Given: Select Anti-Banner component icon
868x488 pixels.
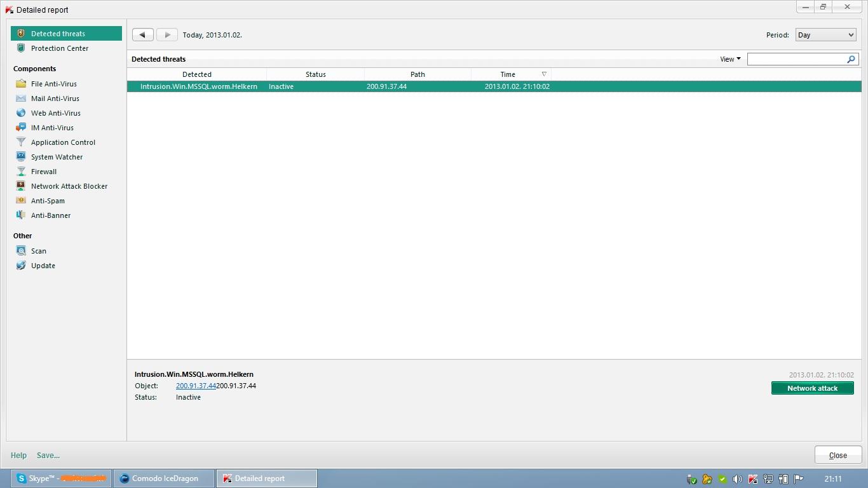Looking at the screenshot, I should 21,215.
